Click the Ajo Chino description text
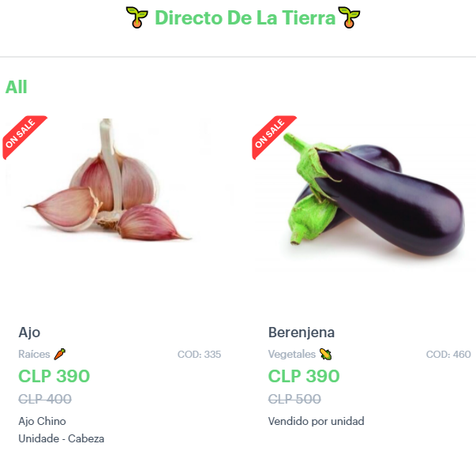The width and height of the screenshot is (476, 451). pos(42,421)
